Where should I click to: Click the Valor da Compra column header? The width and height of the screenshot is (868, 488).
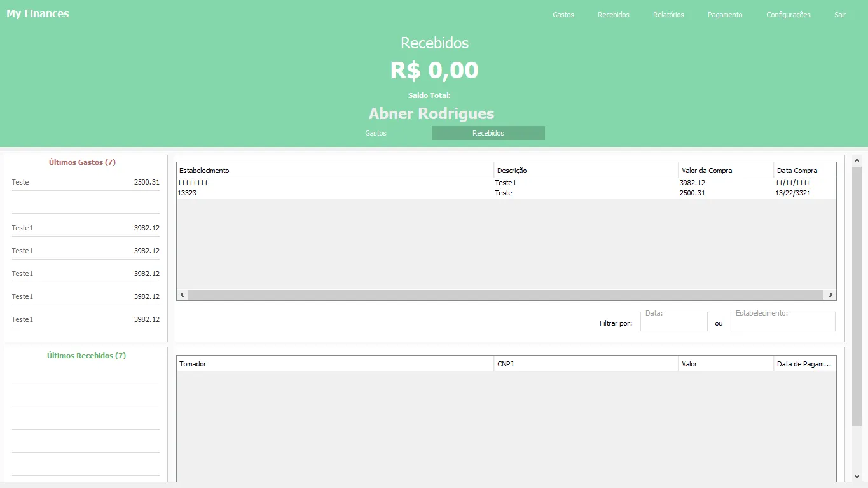click(x=725, y=171)
